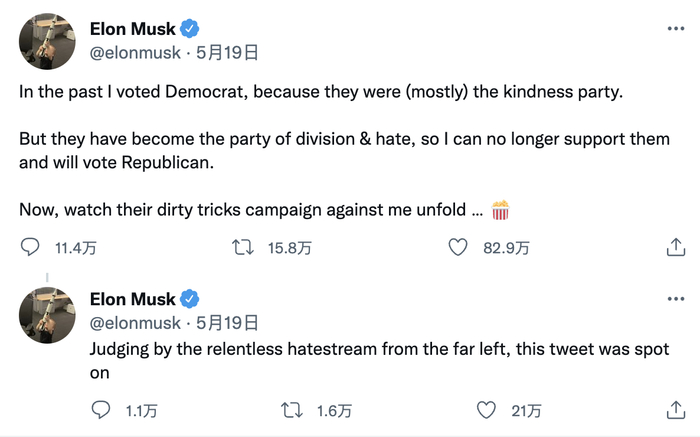Like the follow-up tweet with 21万 likes
The image size is (700, 437).
pyautogui.click(x=486, y=410)
